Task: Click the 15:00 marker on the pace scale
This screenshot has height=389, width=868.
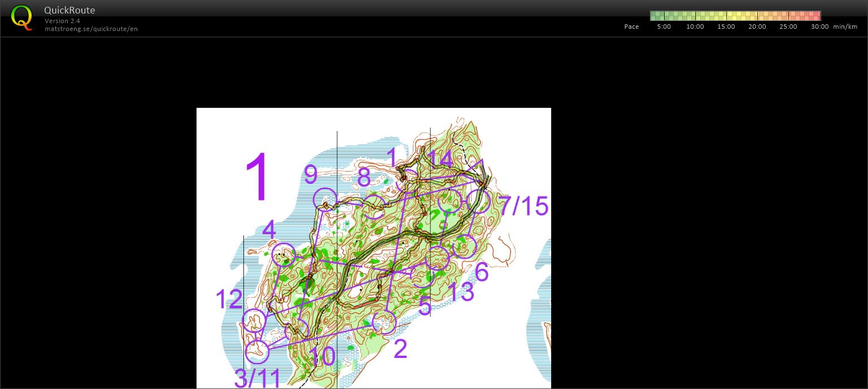Action: click(726, 27)
